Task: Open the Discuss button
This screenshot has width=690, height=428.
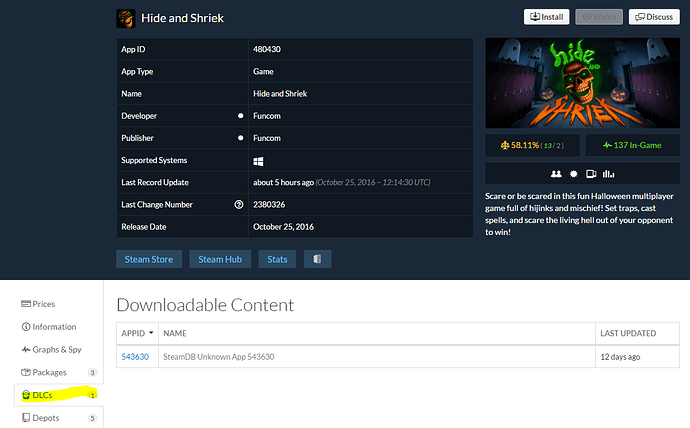Action: tap(654, 17)
